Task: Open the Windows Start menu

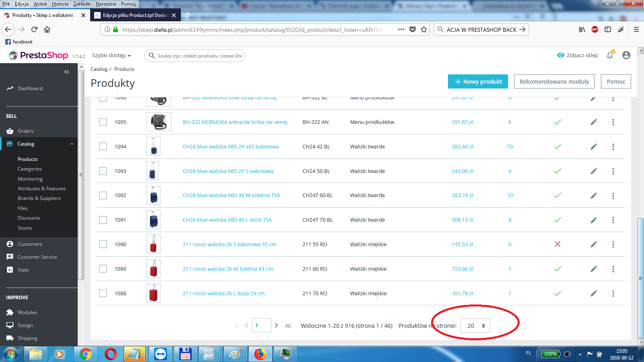Action: tap(11, 354)
